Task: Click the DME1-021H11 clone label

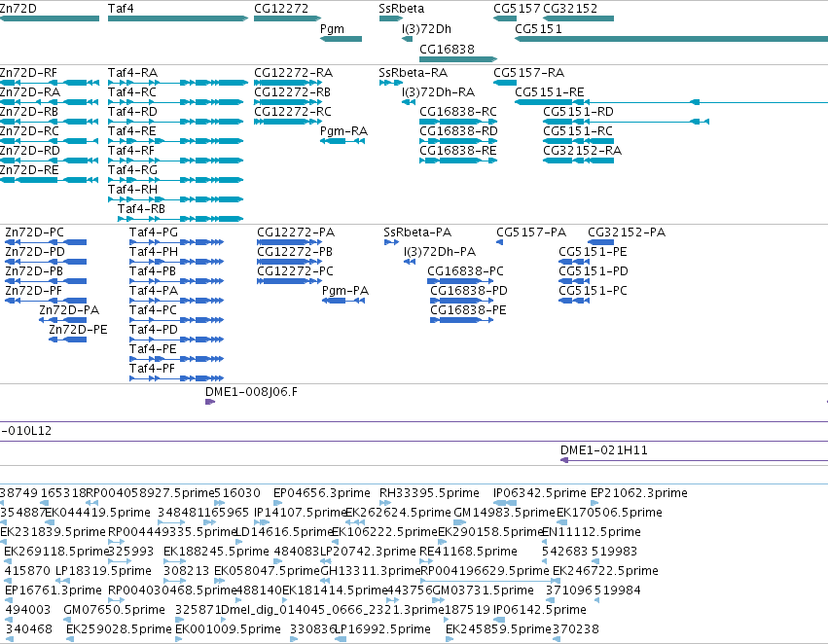Action: pos(603,450)
